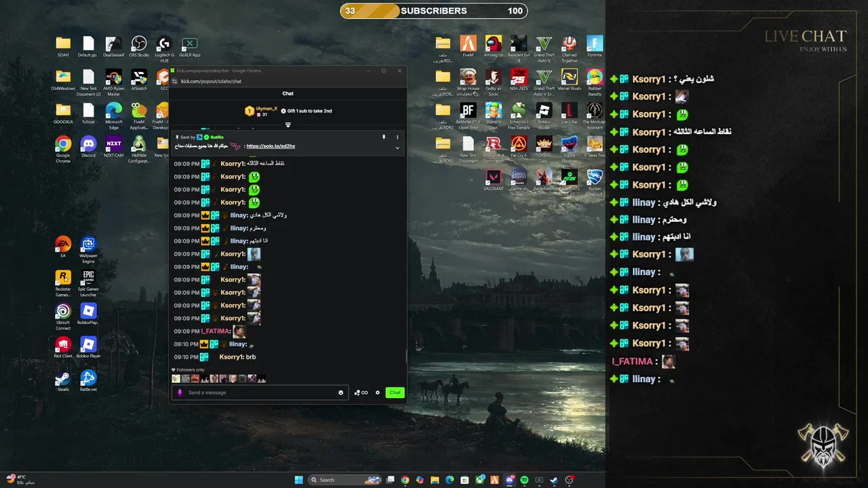Viewport: 868px width, 488px height.
Task: Click the taskbar Search box
Action: click(x=346, y=480)
